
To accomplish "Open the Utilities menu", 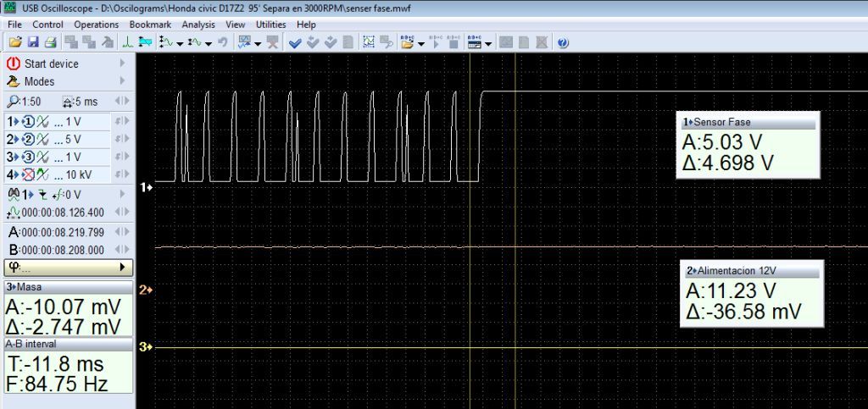I will [x=270, y=25].
